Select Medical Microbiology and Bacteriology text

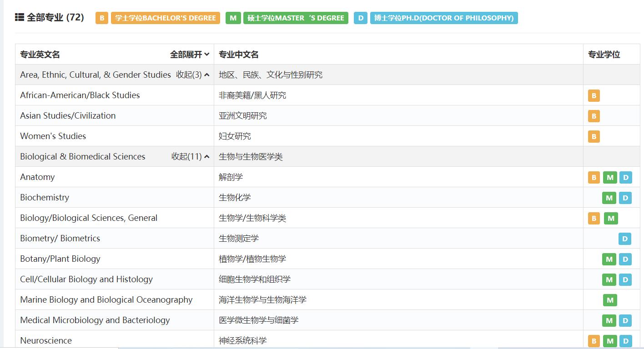(x=95, y=320)
